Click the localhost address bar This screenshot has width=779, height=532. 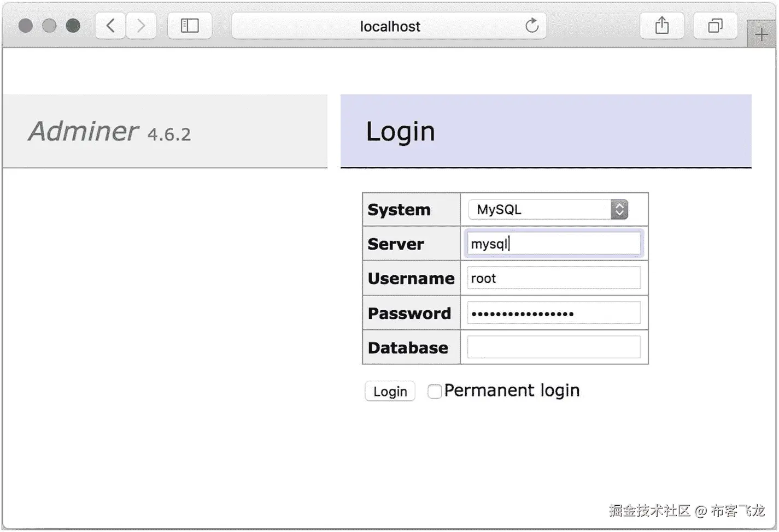389,26
